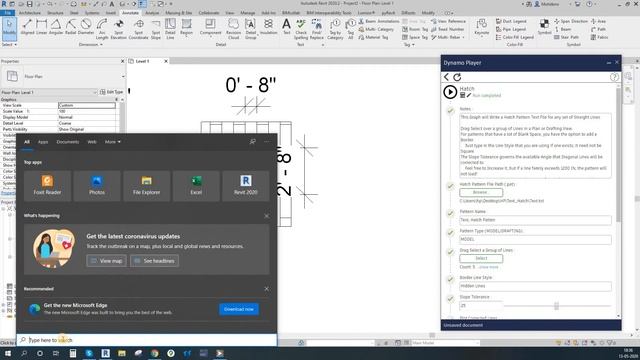Screen dimensions: 640x360
Task: Open the Floor Plan type selector dropdown
Action: (123, 76)
